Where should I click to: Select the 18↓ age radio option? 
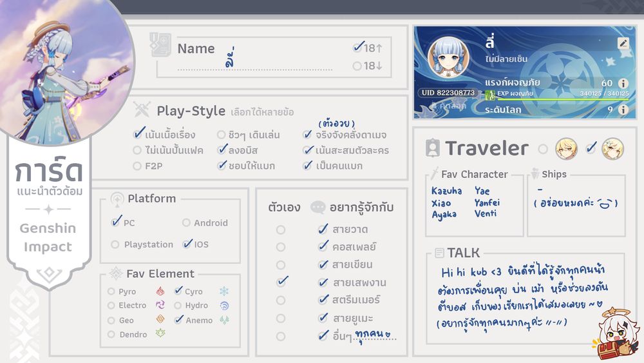pyautogui.click(x=357, y=66)
